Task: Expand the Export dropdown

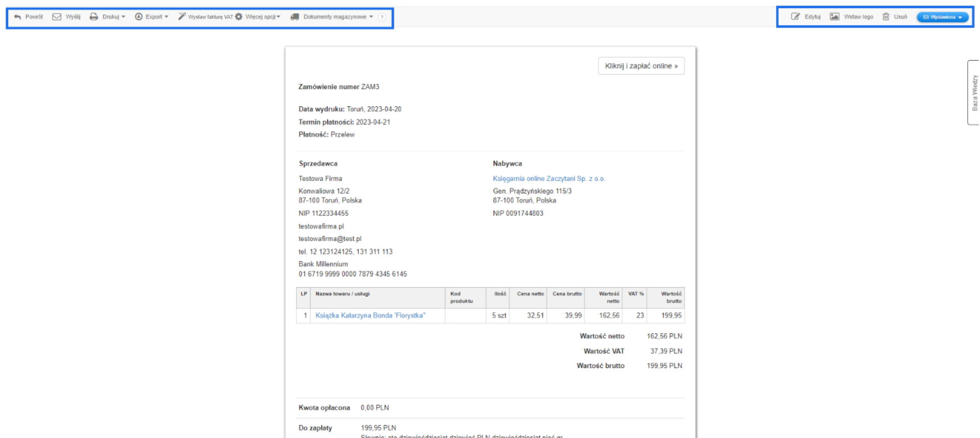Action: point(152,17)
